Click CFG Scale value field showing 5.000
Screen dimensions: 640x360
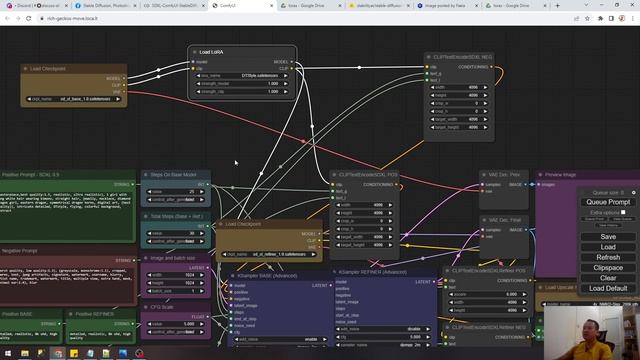coord(176,324)
